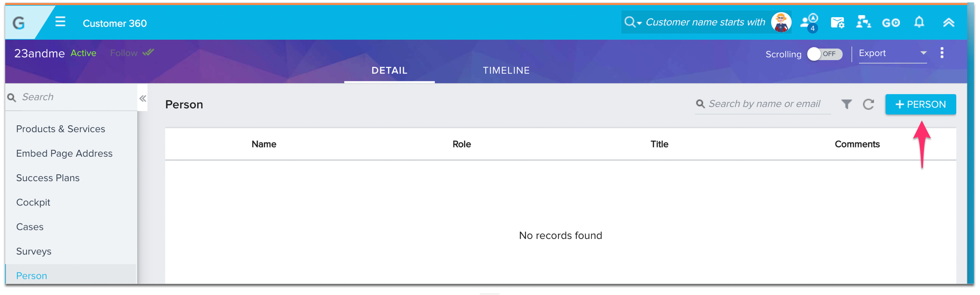Screen dimensions: 980x295
Task: Switch to the DETAIL tab
Action: click(x=389, y=70)
